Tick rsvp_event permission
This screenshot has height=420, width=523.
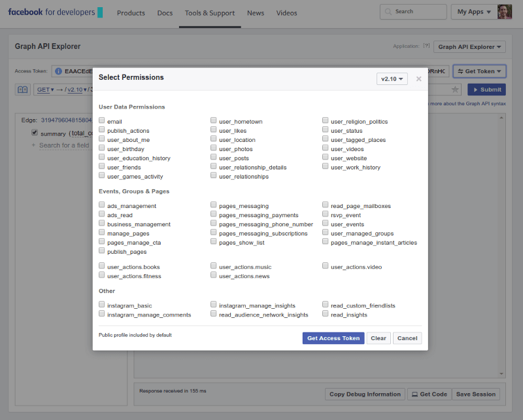[x=325, y=214]
